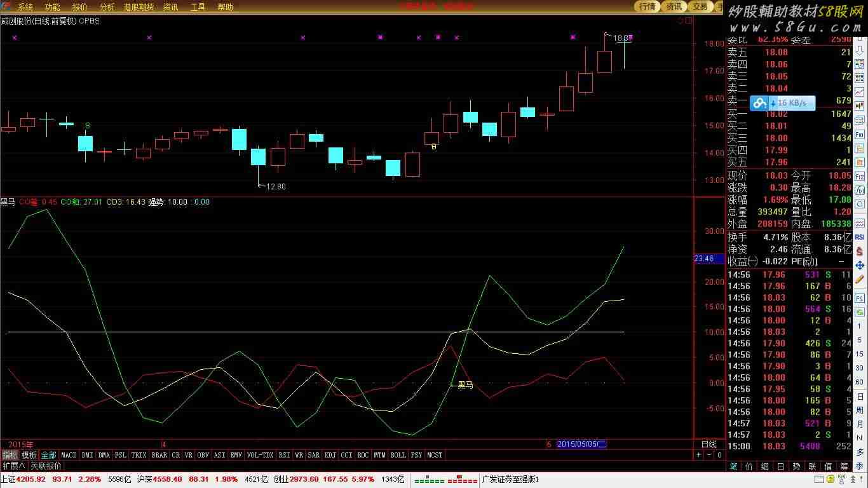
Task: Select the CR indicator tab
Action: pos(176,455)
